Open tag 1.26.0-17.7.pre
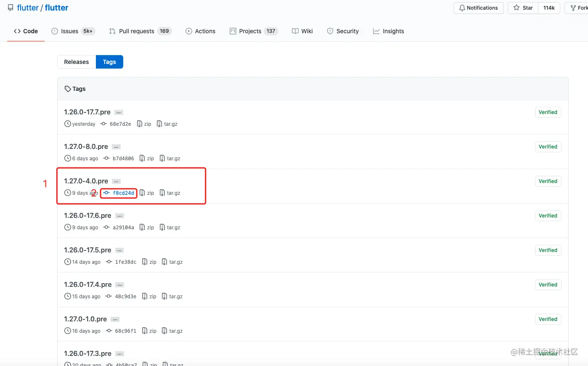This screenshot has width=588, height=366. click(x=87, y=112)
